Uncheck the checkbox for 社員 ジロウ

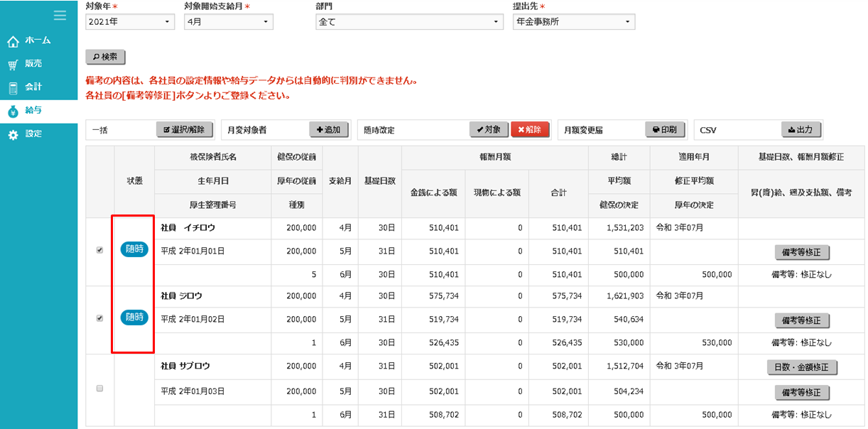[99, 318]
